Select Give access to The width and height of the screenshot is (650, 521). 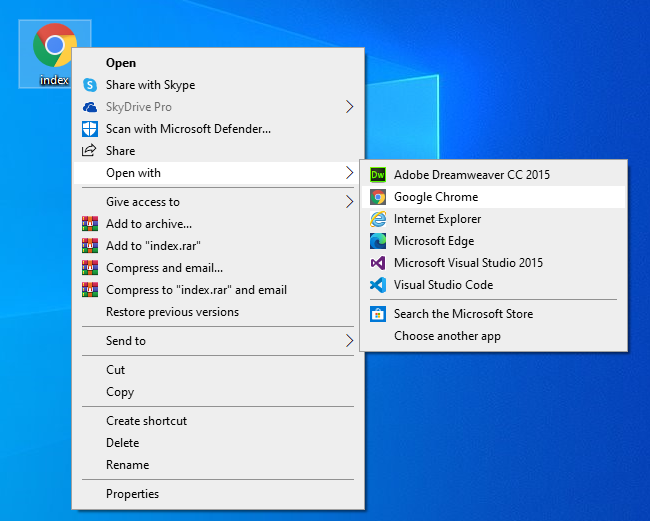[x=218, y=202]
